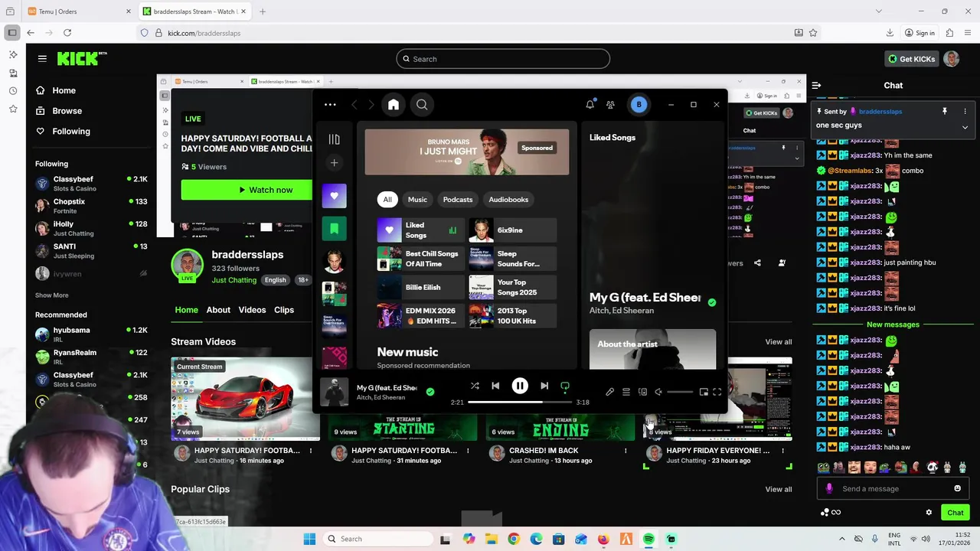Open Spotify Friend Activity icon
This screenshot has width=980, height=551.
610,105
